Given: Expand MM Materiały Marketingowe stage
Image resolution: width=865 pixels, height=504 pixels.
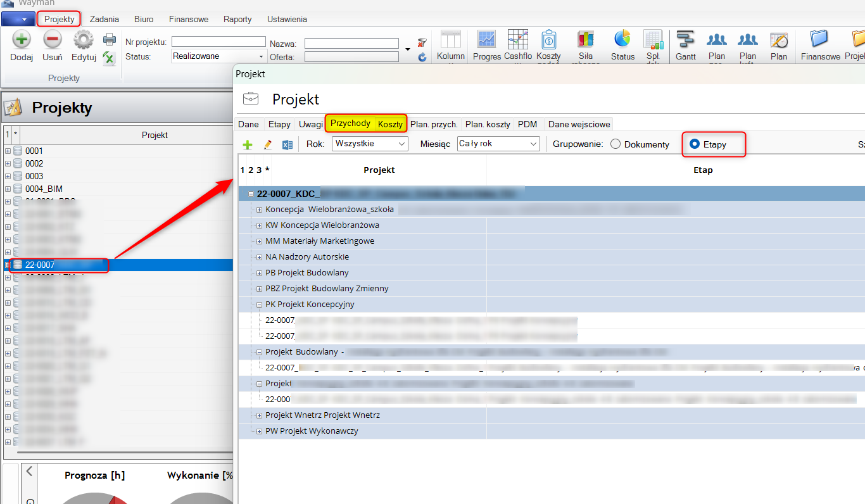Looking at the screenshot, I should pyautogui.click(x=259, y=241).
